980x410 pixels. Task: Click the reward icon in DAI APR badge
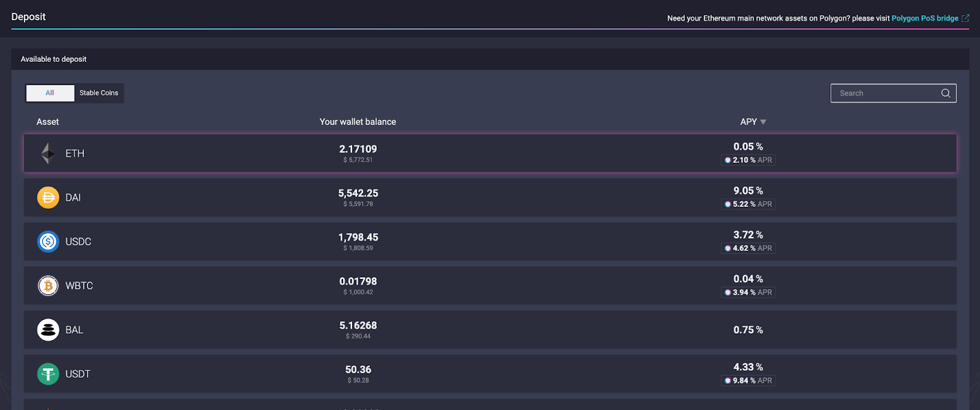click(728, 204)
